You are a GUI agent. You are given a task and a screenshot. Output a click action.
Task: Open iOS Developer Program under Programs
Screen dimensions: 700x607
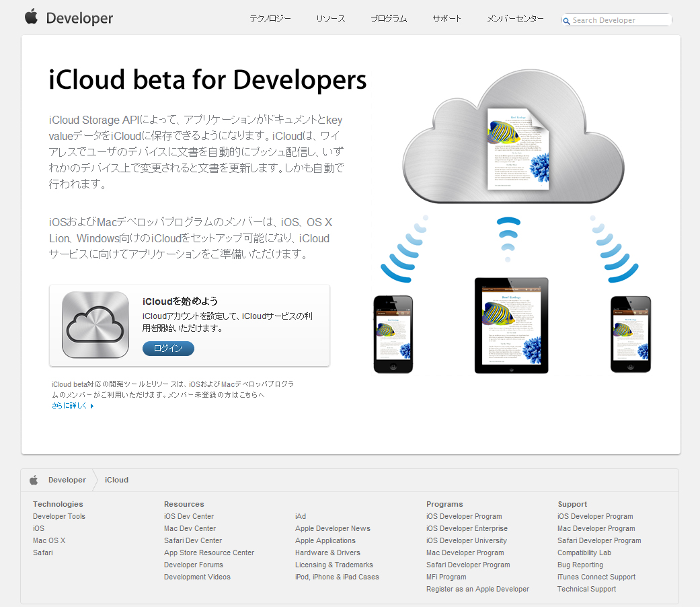click(x=464, y=516)
